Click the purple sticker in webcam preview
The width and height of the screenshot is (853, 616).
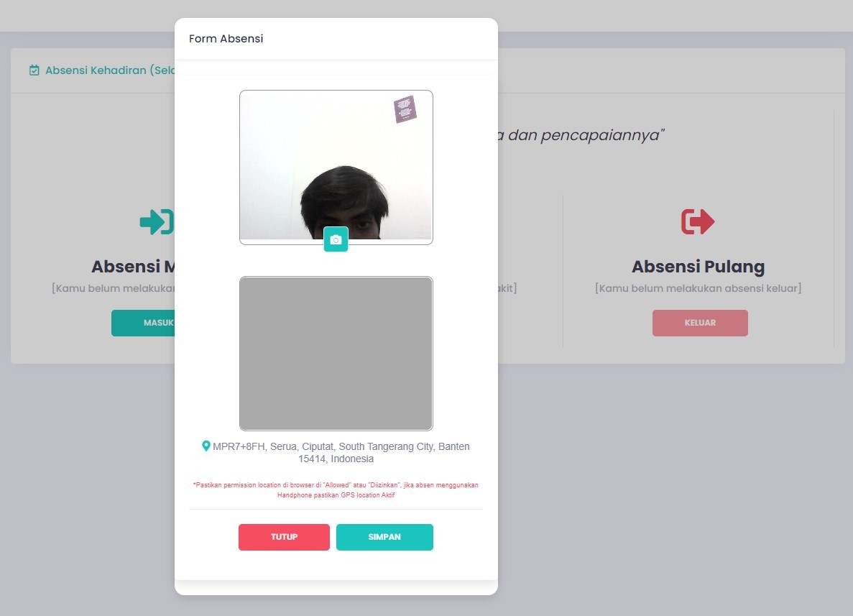tap(405, 109)
